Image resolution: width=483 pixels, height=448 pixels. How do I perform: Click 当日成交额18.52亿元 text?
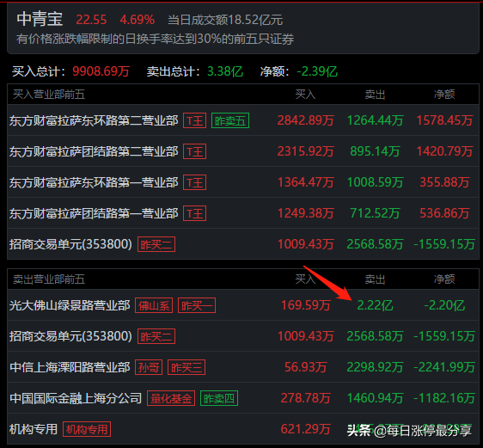[x=225, y=20]
